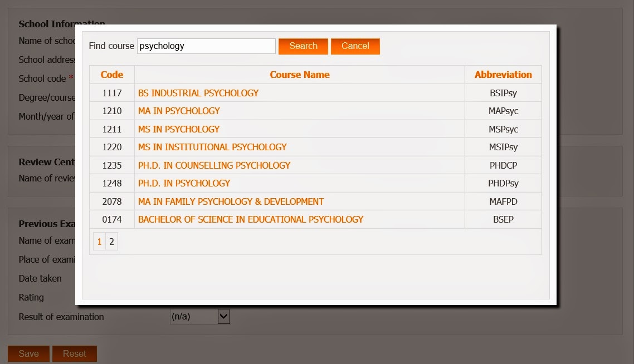Select BACHELOR OF SCIENCE IN EDUCATIONAL PSYCHOLOGY
This screenshot has width=634, height=364.
coord(251,219)
